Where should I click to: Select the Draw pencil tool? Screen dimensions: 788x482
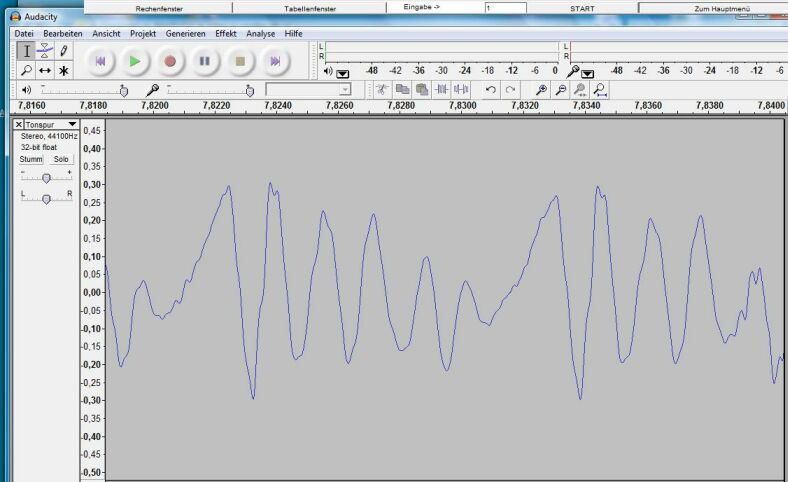point(64,51)
